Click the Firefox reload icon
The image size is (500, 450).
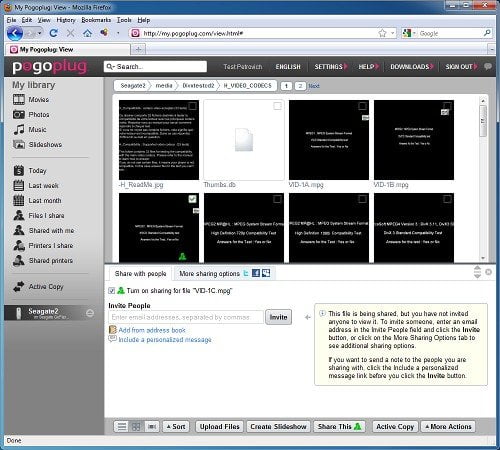tap(53, 33)
